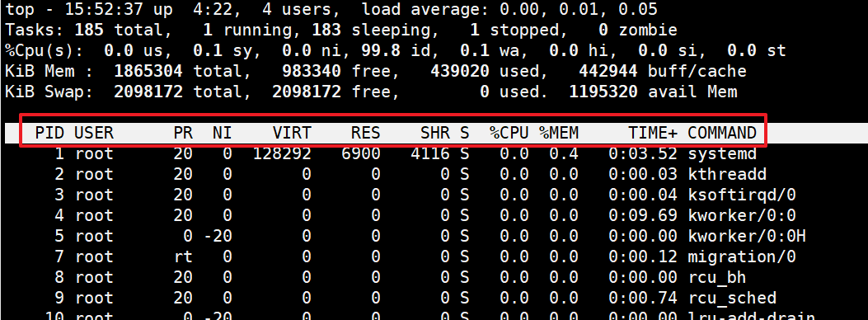868x320 pixels.
Task: Click PID 7 in the process list
Action: click(x=59, y=256)
